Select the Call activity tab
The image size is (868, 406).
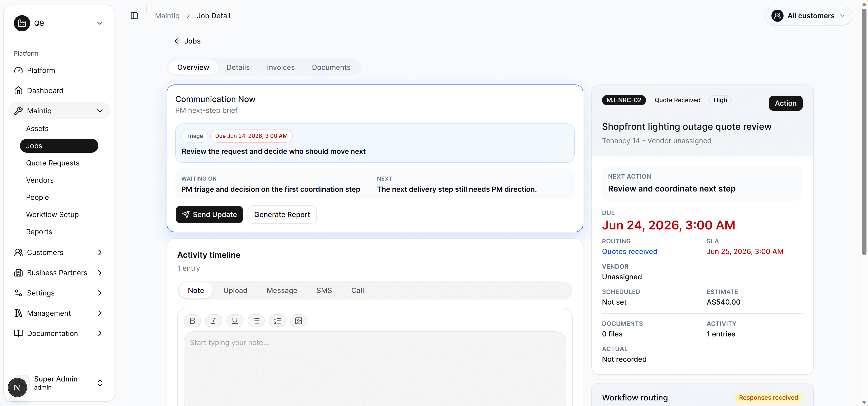click(x=358, y=291)
